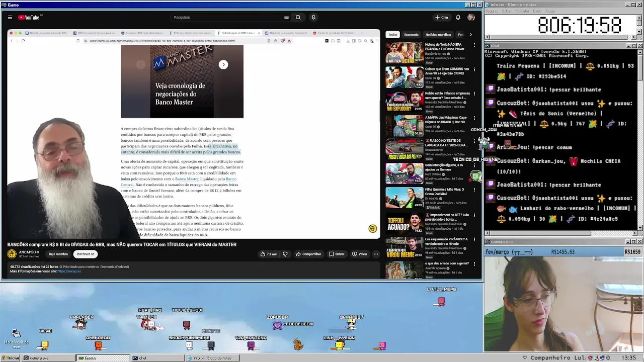
Task: Open options for A MÁFIA das Máquinas video
Action: tap(474, 118)
